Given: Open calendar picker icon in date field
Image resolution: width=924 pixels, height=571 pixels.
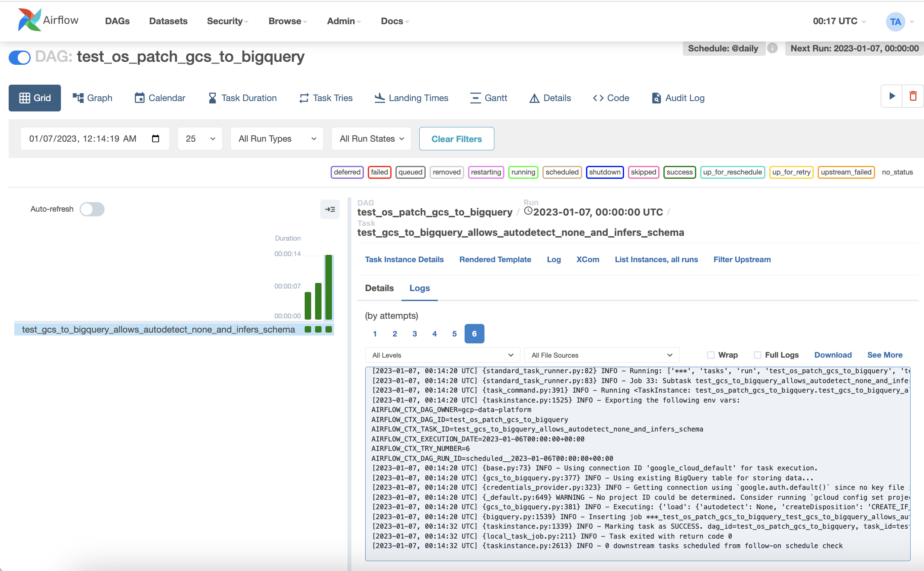Looking at the screenshot, I should coord(156,139).
